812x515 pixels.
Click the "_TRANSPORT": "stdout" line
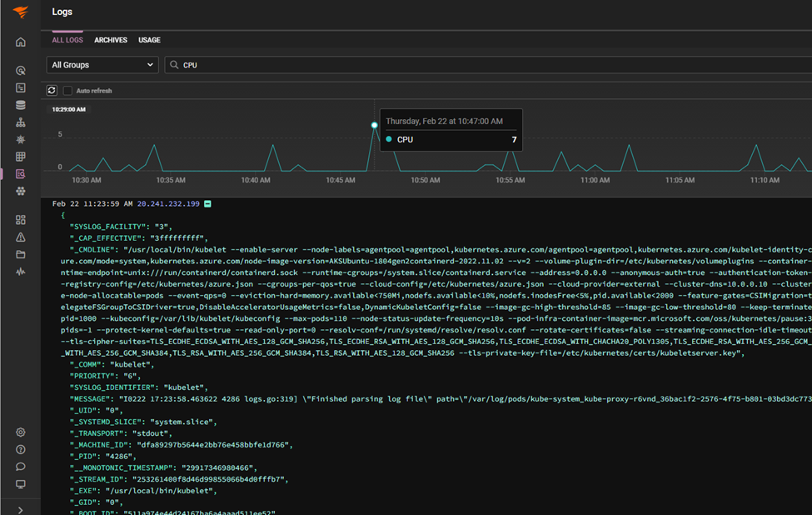click(121, 433)
